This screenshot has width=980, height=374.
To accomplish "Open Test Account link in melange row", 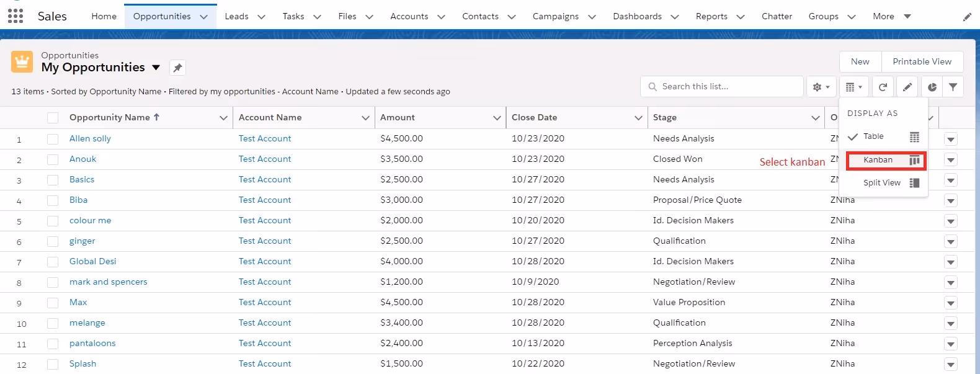I will point(265,323).
